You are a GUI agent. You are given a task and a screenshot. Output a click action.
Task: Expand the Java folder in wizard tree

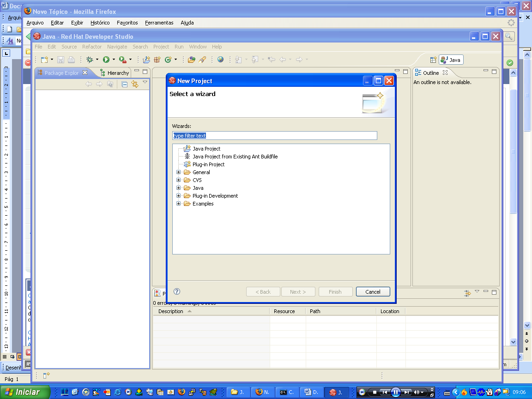point(178,187)
